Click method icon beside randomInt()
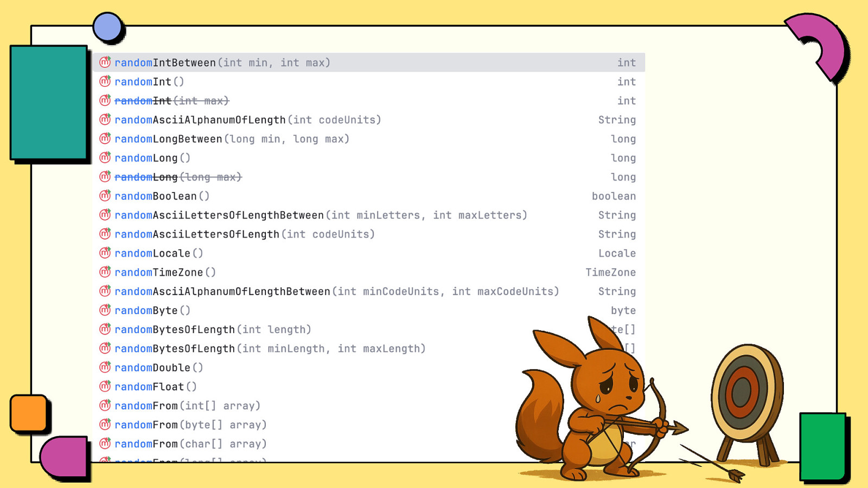This screenshot has height=488, width=868. click(105, 81)
